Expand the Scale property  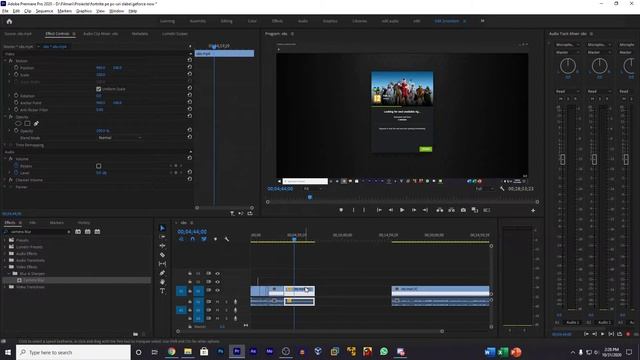(x=9, y=74)
